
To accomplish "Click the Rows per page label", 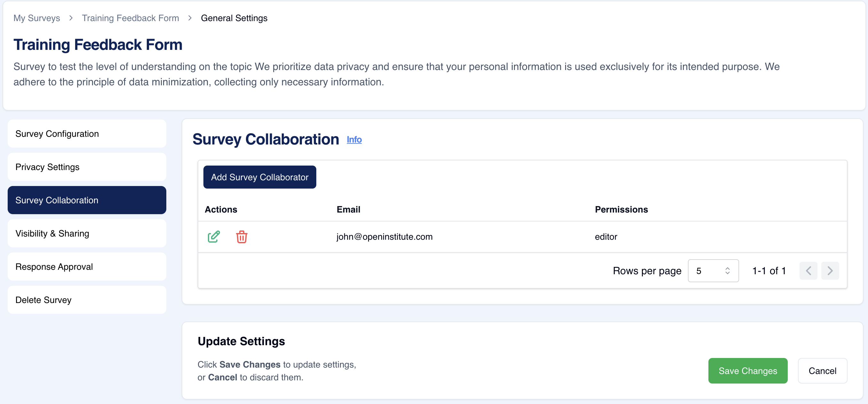I will pos(647,271).
